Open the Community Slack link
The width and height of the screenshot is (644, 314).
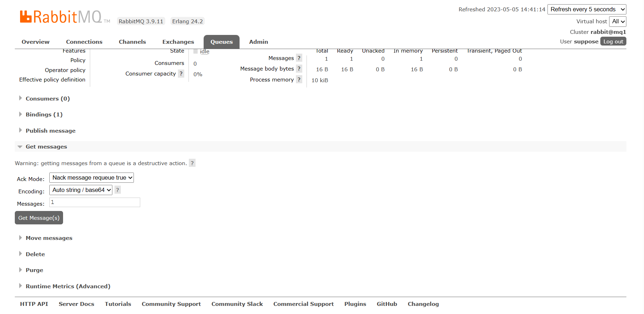[x=237, y=304]
